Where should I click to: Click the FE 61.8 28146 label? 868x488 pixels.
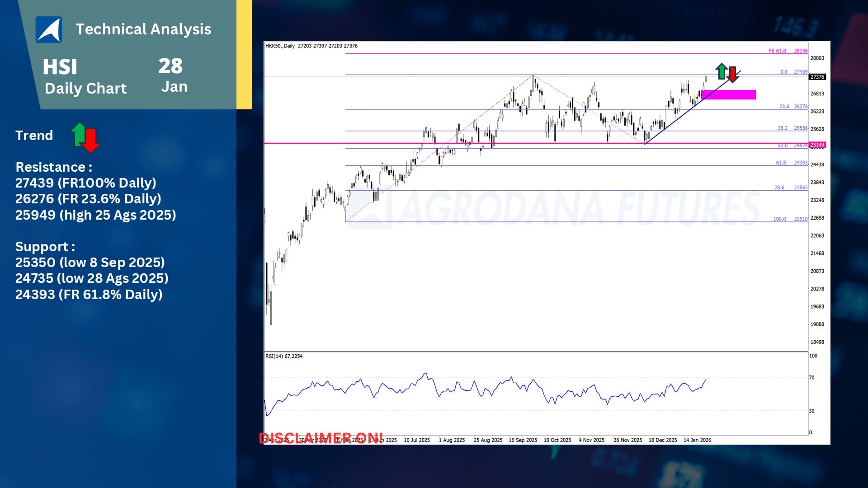click(x=788, y=51)
